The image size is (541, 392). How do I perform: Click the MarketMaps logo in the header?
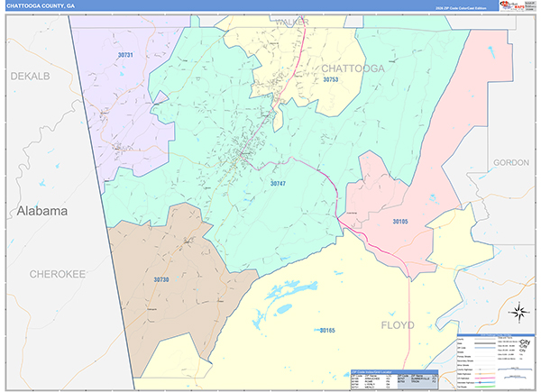tap(512, 5)
